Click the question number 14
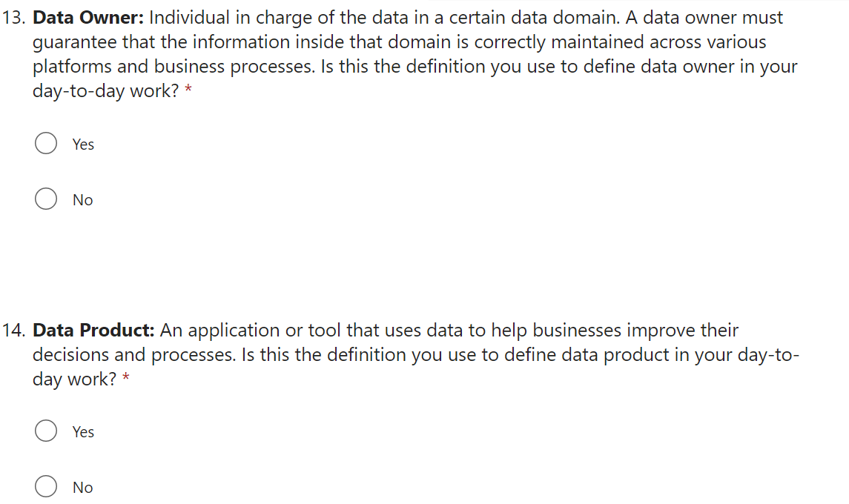849x504 pixels. tap(13, 330)
